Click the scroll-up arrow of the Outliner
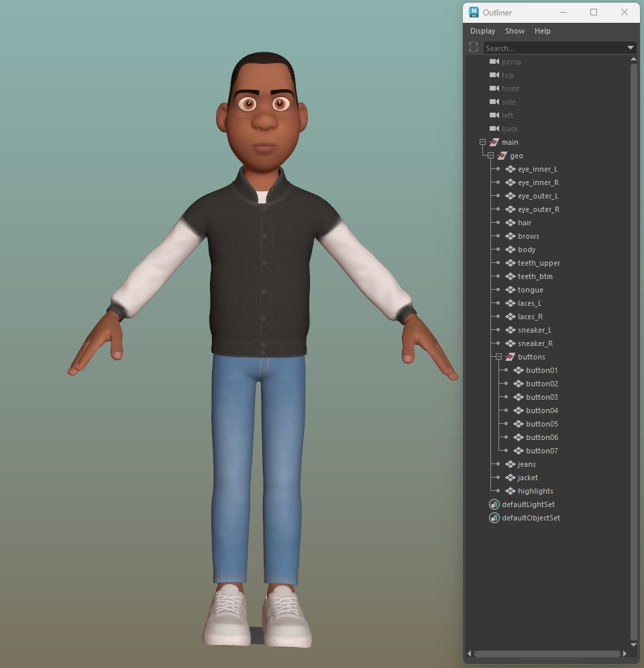Image resolution: width=644 pixels, height=668 pixels. (633, 59)
